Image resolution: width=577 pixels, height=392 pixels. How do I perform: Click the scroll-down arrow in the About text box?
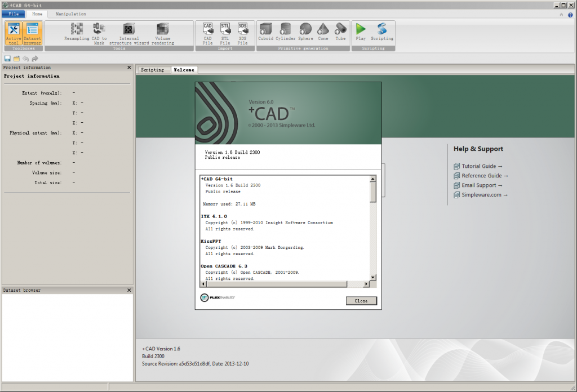pos(373,278)
